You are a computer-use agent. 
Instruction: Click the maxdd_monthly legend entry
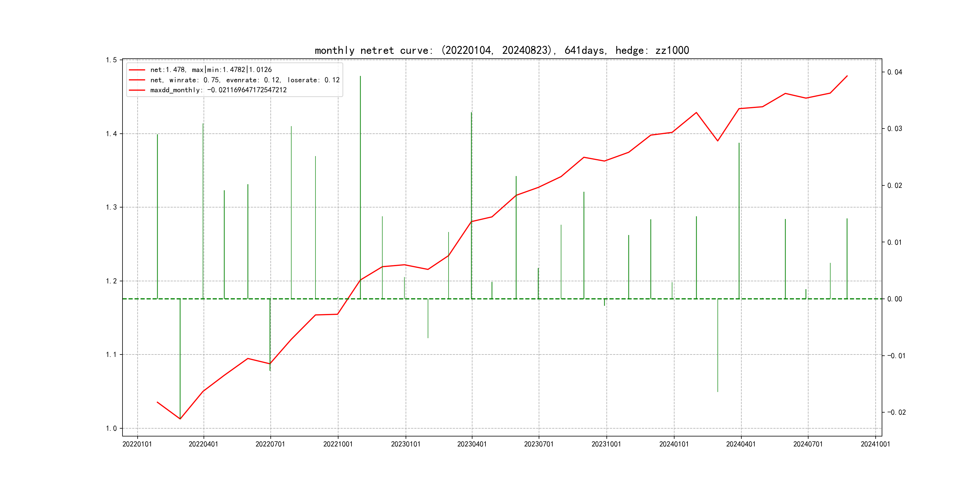coord(218,90)
